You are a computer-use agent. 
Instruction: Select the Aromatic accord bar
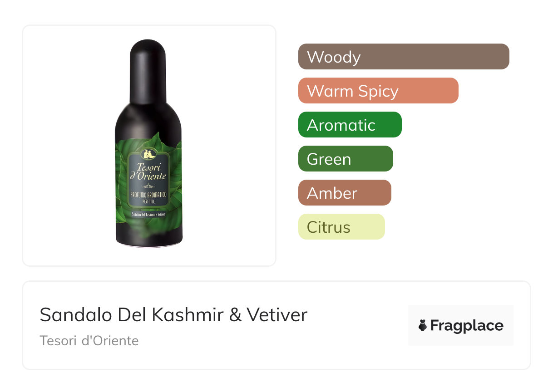coord(350,125)
